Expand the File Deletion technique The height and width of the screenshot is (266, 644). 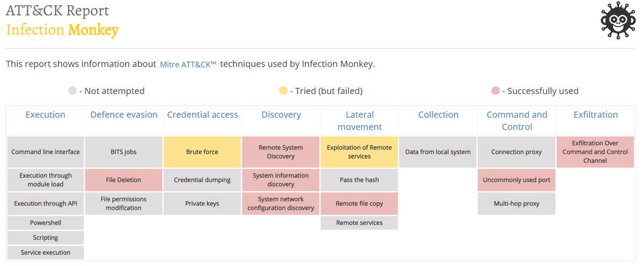124,180
